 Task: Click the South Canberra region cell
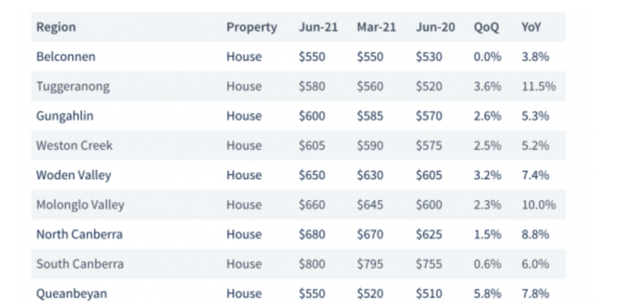[x=80, y=264]
